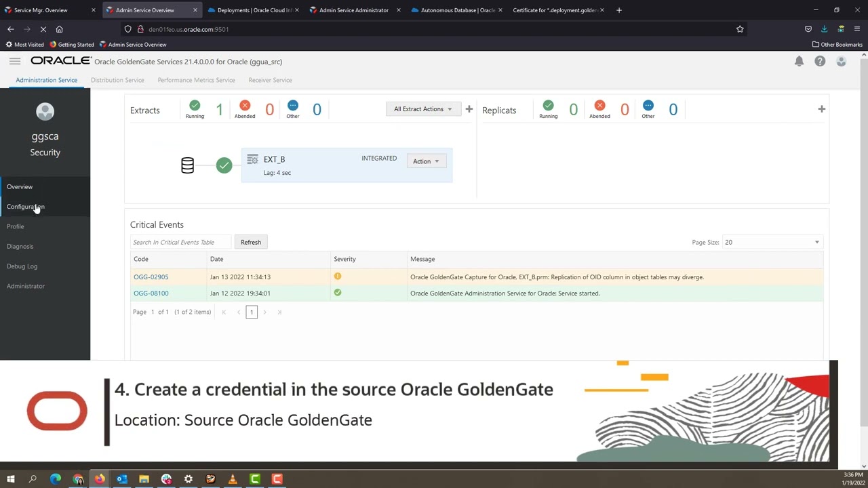Click the EXT_B extract name
The width and height of the screenshot is (868, 488).
coord(274,159)
